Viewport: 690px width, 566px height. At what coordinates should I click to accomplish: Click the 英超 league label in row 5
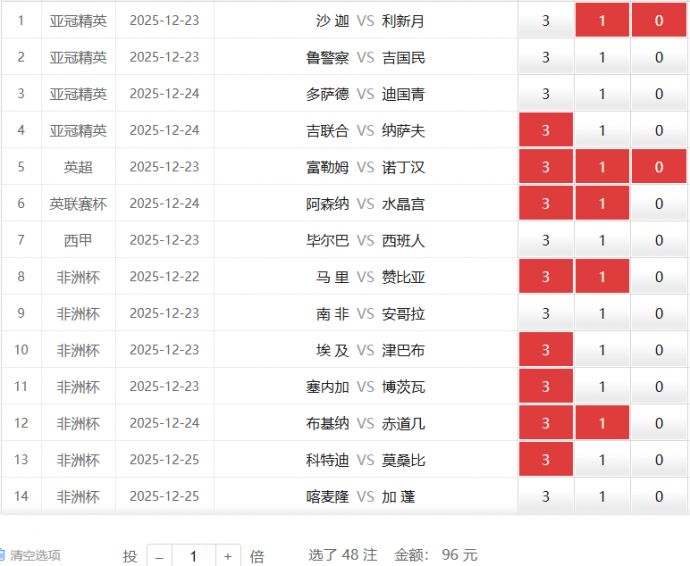coord(78,167)
